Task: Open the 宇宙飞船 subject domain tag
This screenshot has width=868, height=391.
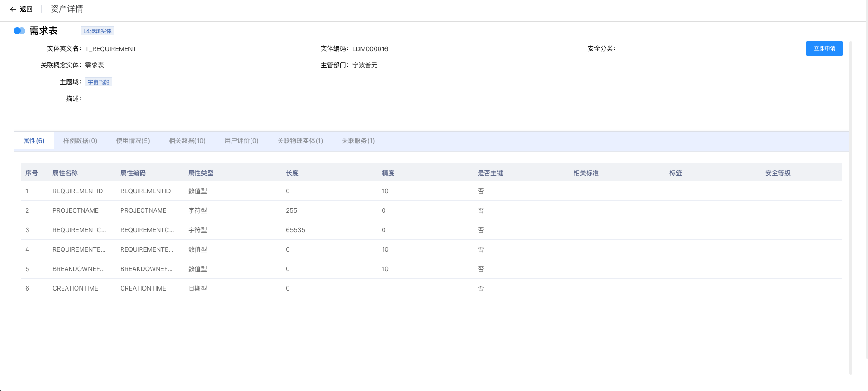Action: click(x=99, y=82)
